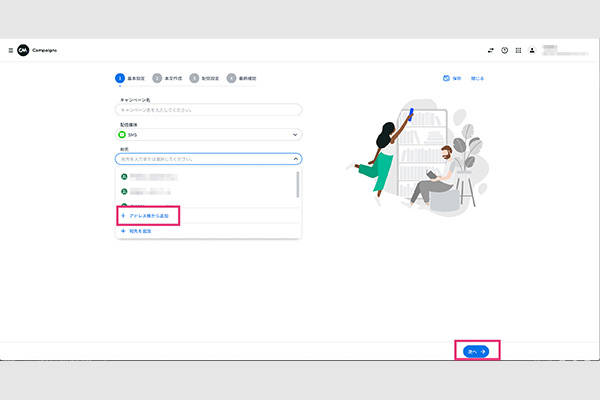Go to wizard step 2 本文作成
This screenshot has height=400, width=600.
click(x=167, y=78)
